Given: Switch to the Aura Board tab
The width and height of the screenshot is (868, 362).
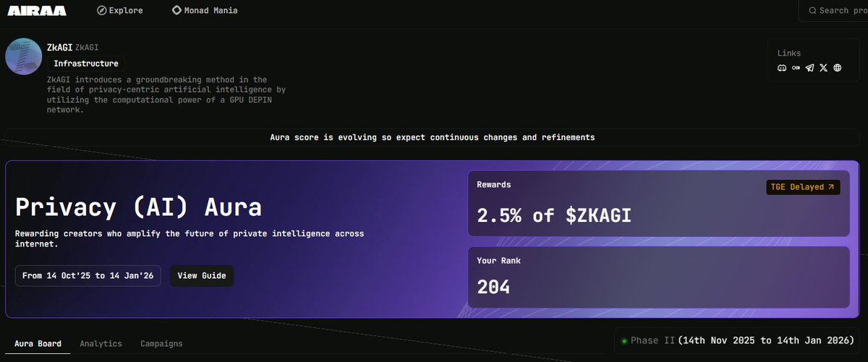Looking at the screenshot, I should [x=38, y=344].
